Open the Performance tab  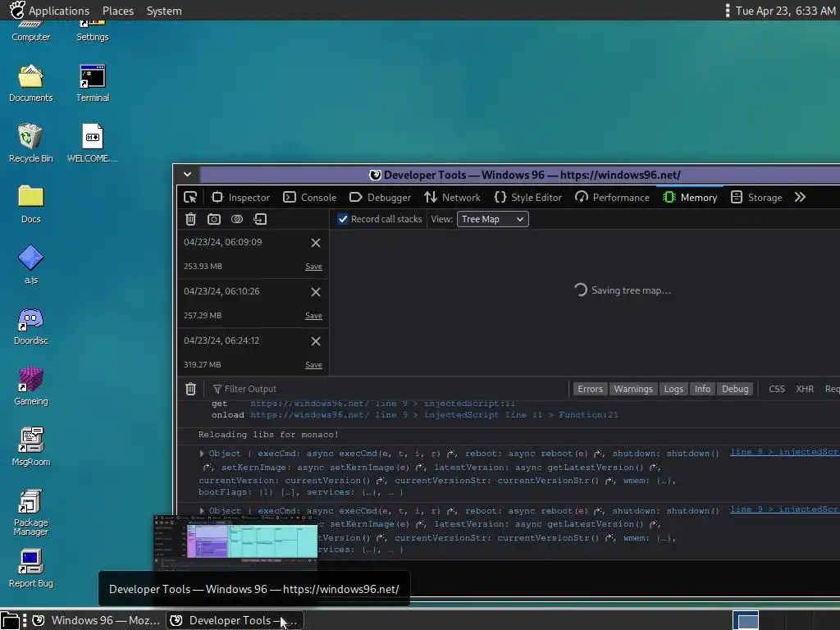click(x=612, y=197)
